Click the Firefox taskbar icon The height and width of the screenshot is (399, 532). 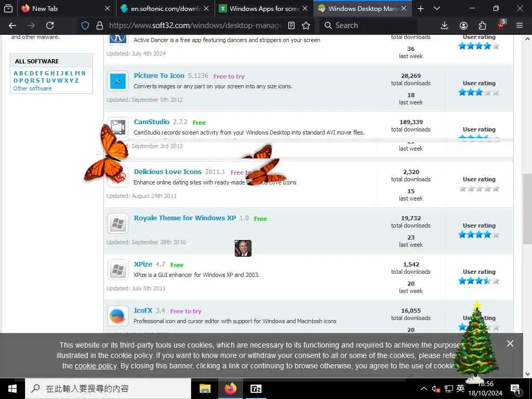(230, 389)
